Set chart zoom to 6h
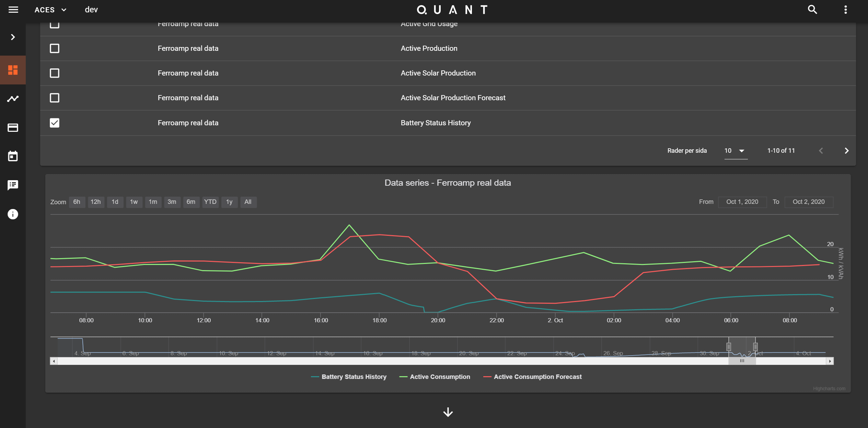868x428 pixels. pyautogui.click(x=77, y=202)
